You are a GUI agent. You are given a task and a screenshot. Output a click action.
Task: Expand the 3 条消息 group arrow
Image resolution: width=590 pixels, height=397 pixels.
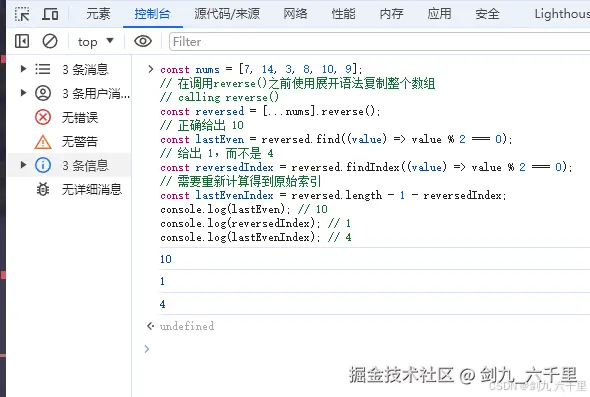(x=23, y=69)
